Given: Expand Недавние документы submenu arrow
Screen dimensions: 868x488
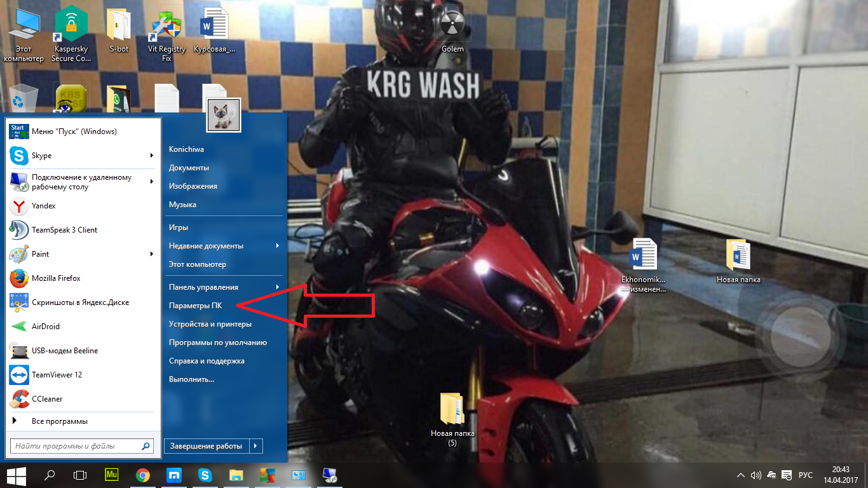Looking at the screenshot, I should (x=278, y=246).
